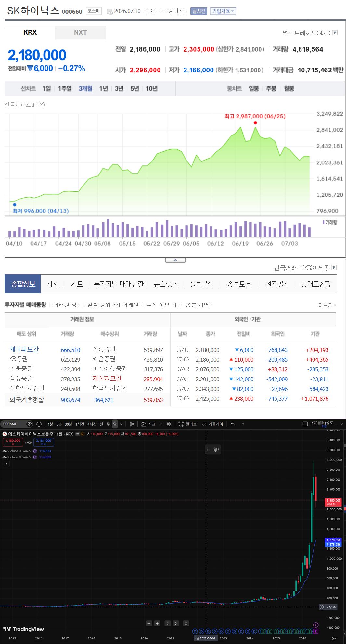Click refresh icon of second MA indicator

click(x=35, y=457)
